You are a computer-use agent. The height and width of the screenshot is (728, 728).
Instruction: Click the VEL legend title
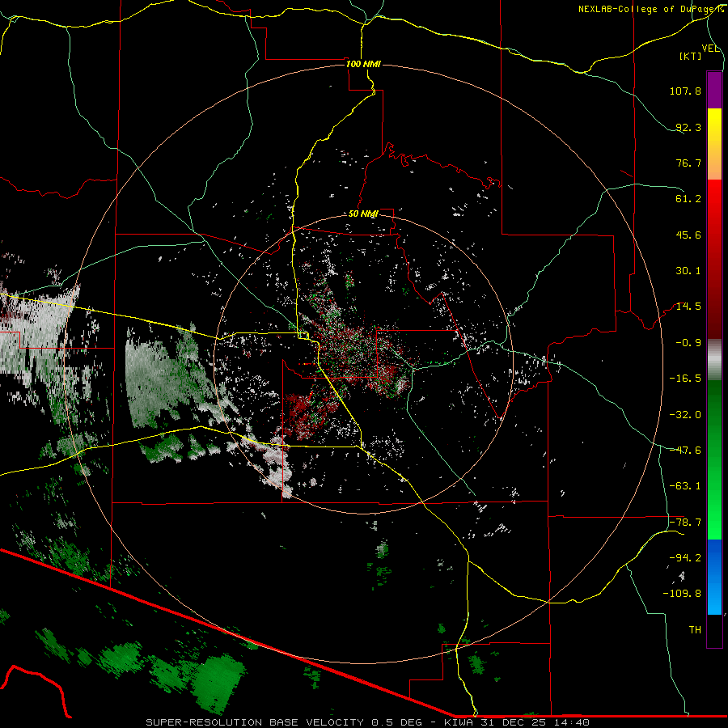(710, 49)
